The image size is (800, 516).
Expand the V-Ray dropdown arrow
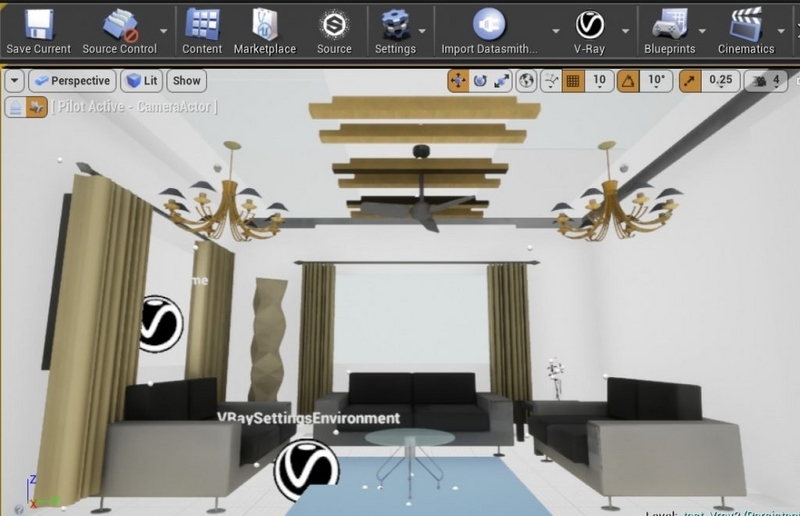pyautogui.click(x=625, y=31)
